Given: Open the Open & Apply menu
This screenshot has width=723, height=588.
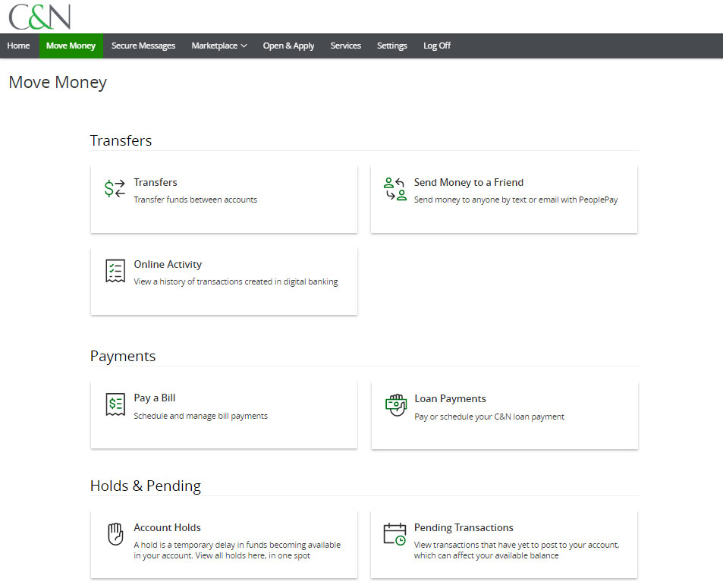Looking at the screenshot, I should coord(288,46).
